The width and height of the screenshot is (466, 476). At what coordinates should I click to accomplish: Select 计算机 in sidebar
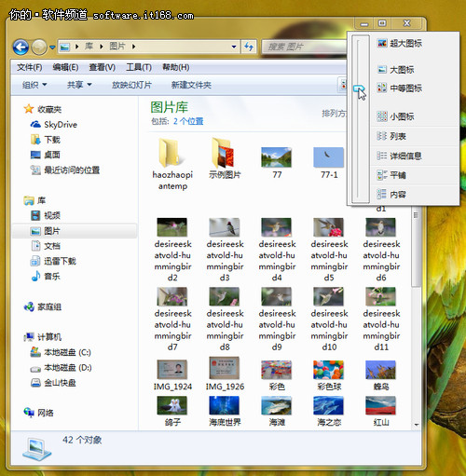tap(43, 337)
